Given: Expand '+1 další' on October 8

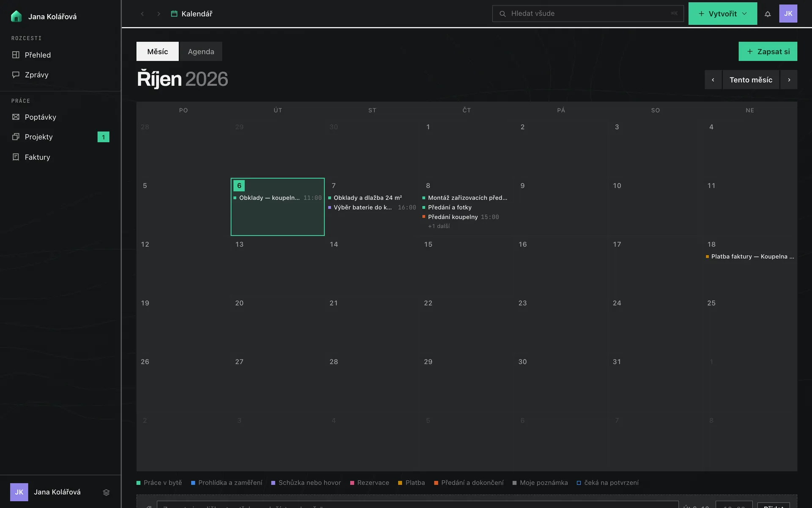Looking at the screenshot, I should pyautogui.click(x=439, y=226).
